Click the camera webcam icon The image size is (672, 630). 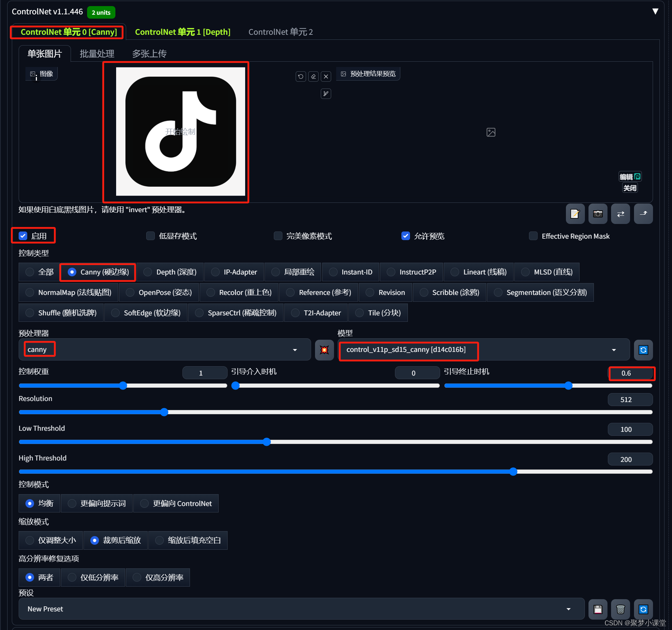[597, 214]
